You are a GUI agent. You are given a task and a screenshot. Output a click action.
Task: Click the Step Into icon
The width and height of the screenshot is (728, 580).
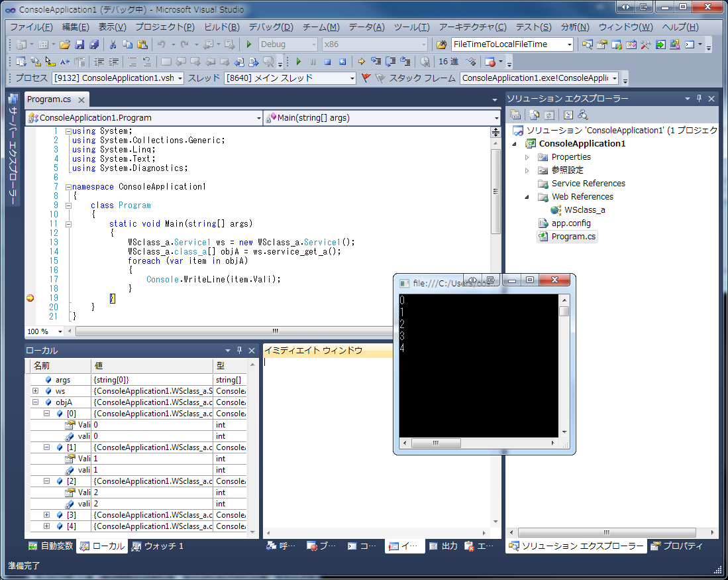(376, 62)
